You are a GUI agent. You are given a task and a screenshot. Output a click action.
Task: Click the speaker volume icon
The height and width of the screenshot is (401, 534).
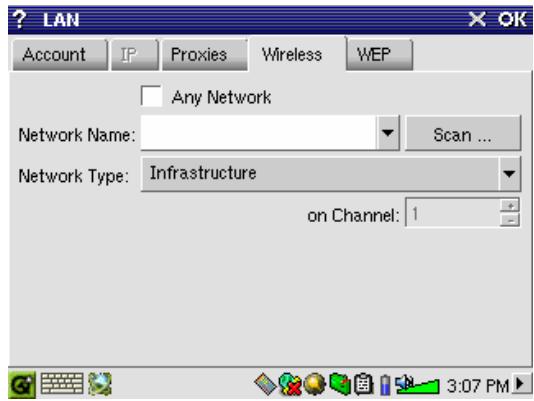(x=404, y=383)
